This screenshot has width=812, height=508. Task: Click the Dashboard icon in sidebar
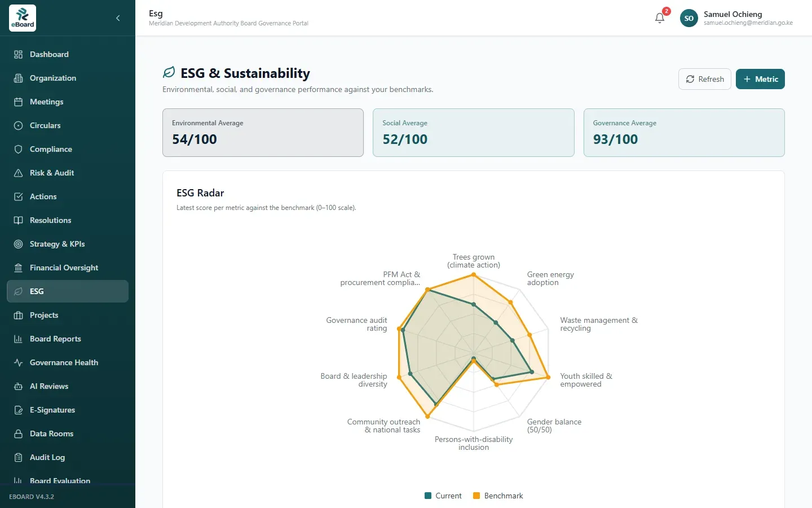[18, 54]
